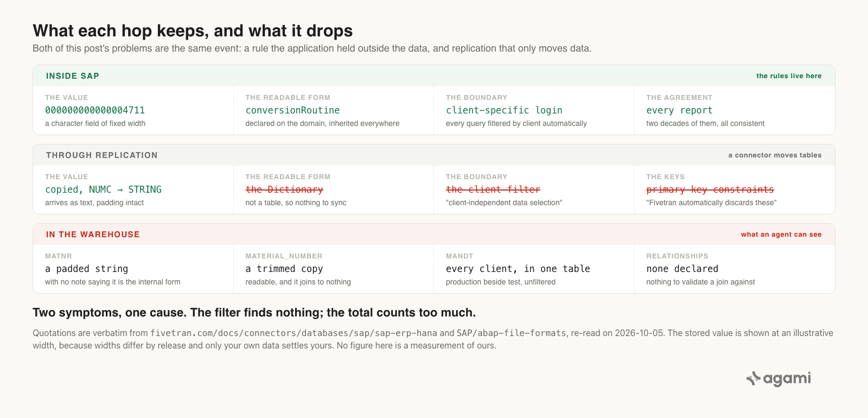Select the "every report" entry
Image resolution: width=868 pixels, height=418 pixels.
(679, 110)
